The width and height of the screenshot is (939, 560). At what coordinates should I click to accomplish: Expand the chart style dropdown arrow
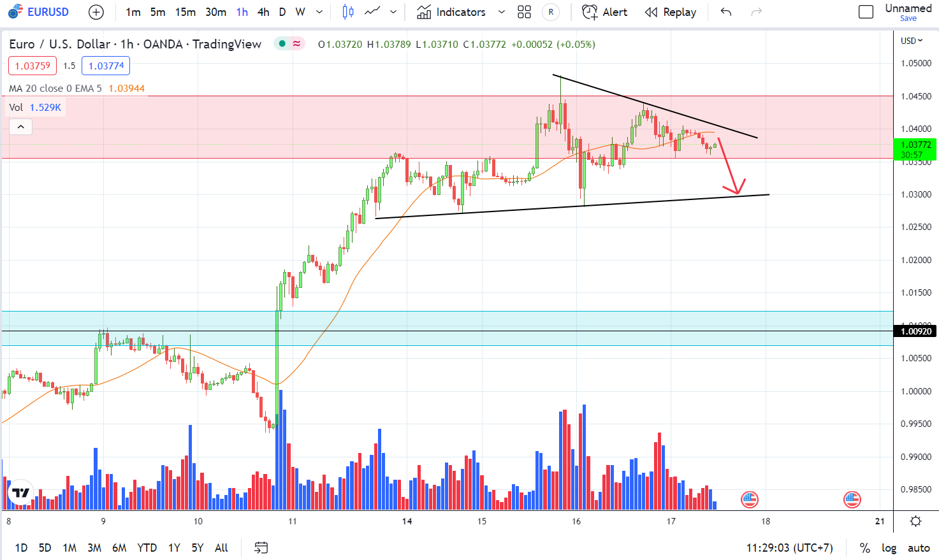coord(393,11)
